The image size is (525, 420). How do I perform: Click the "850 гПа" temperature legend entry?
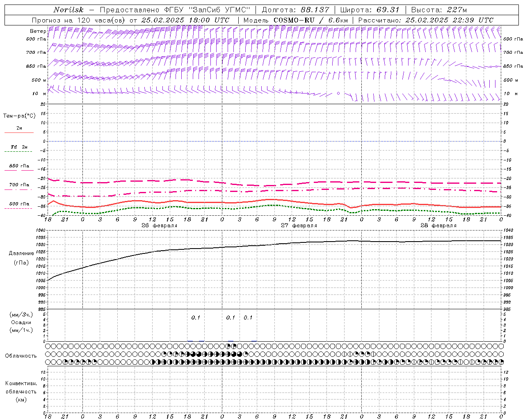click(19, 166)
